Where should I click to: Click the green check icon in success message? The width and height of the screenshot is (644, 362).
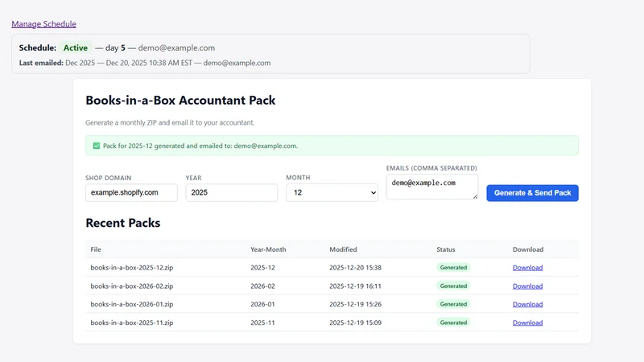[97, 146]
